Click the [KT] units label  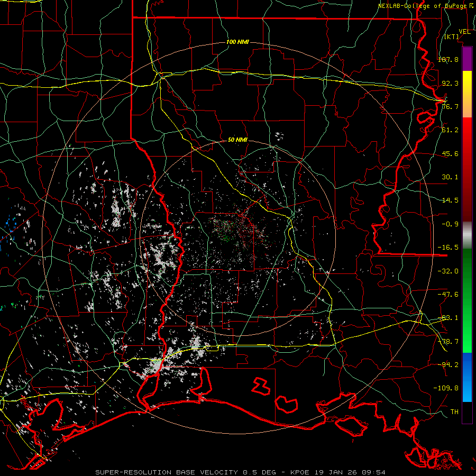click(x=452, y=36)
